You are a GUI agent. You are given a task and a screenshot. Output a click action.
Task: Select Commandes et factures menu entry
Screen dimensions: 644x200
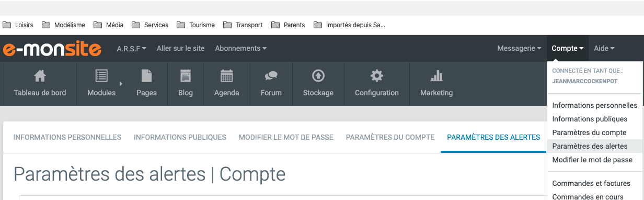pyautogui.click(x=591, y=183)
